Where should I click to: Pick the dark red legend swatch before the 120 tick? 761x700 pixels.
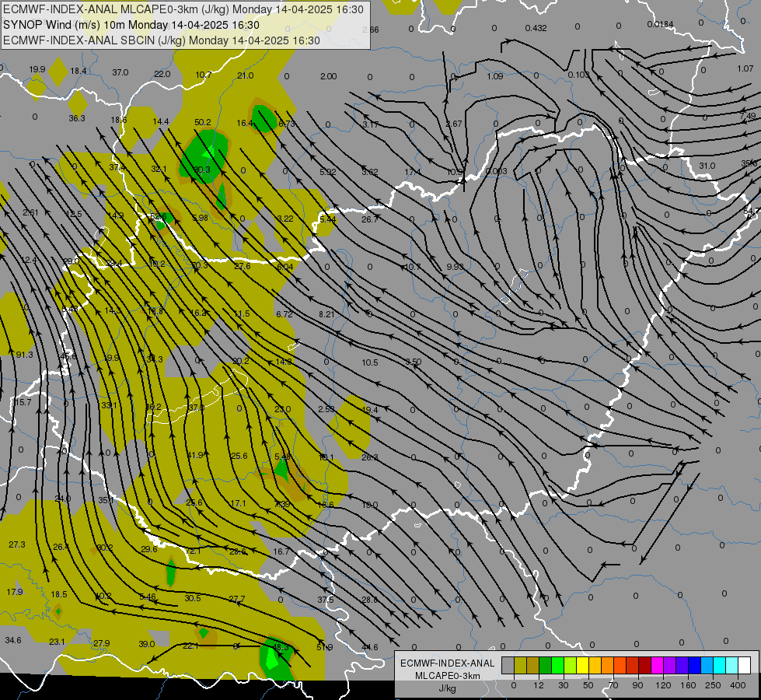coord(644,666)
